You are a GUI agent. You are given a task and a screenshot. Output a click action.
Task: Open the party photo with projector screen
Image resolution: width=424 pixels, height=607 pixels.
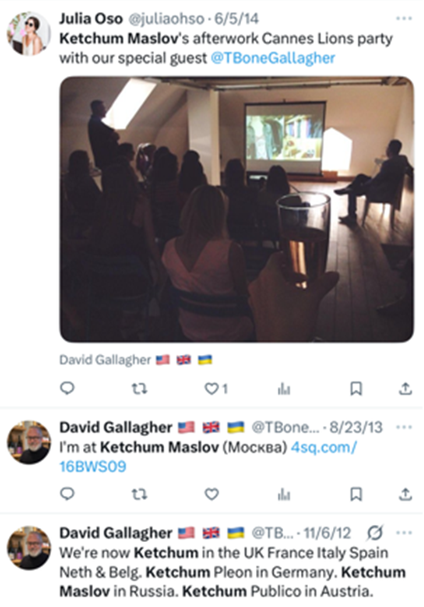(237, 209)
